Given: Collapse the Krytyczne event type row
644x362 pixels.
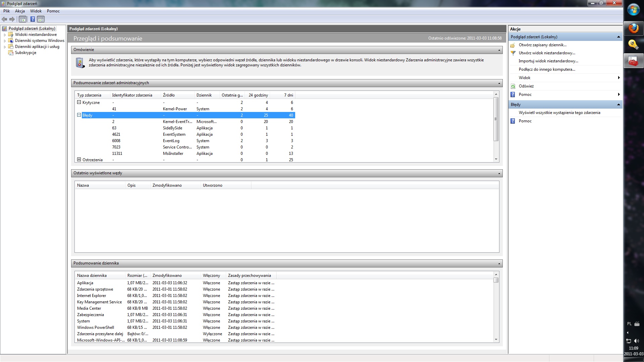Looking at the screenshot, I should 79,102.
